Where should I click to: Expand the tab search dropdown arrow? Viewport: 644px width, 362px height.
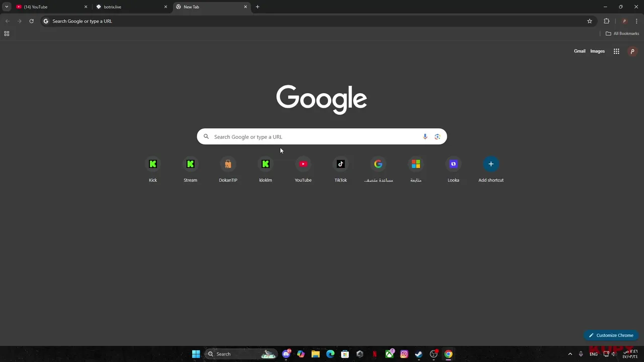coord(7,7)
